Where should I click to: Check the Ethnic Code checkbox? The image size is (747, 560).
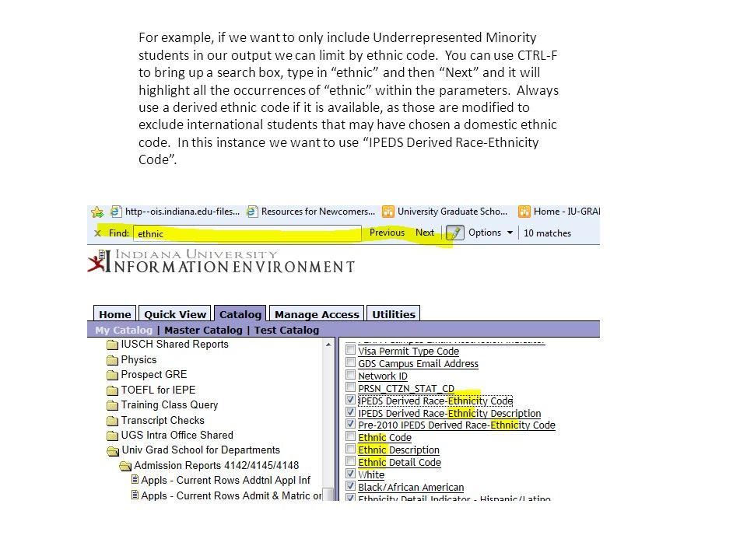[351, 436]
